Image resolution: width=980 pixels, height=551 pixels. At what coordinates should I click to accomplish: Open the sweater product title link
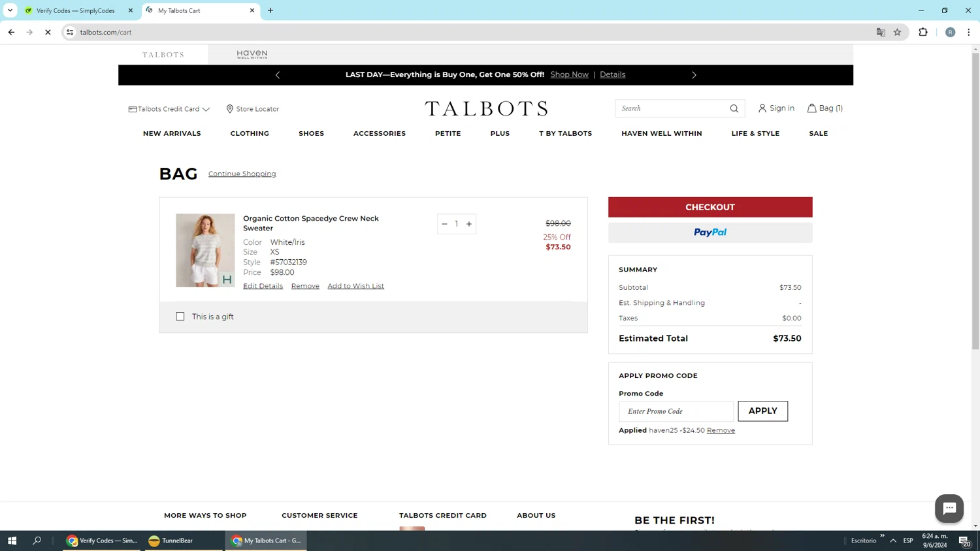[x=311, y=223]
